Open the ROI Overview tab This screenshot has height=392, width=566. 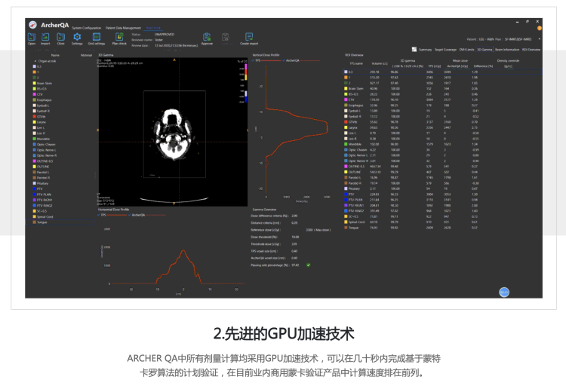pyautogui.click(x=531, y=50)
